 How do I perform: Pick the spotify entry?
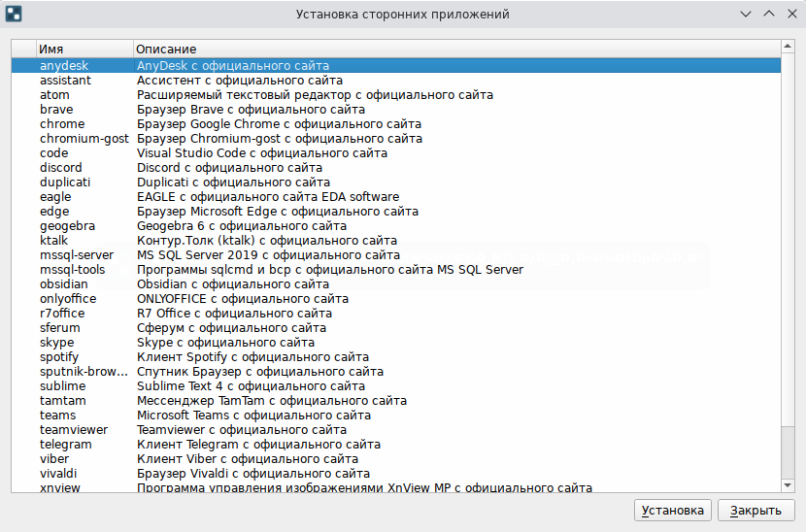coord(396,356)
